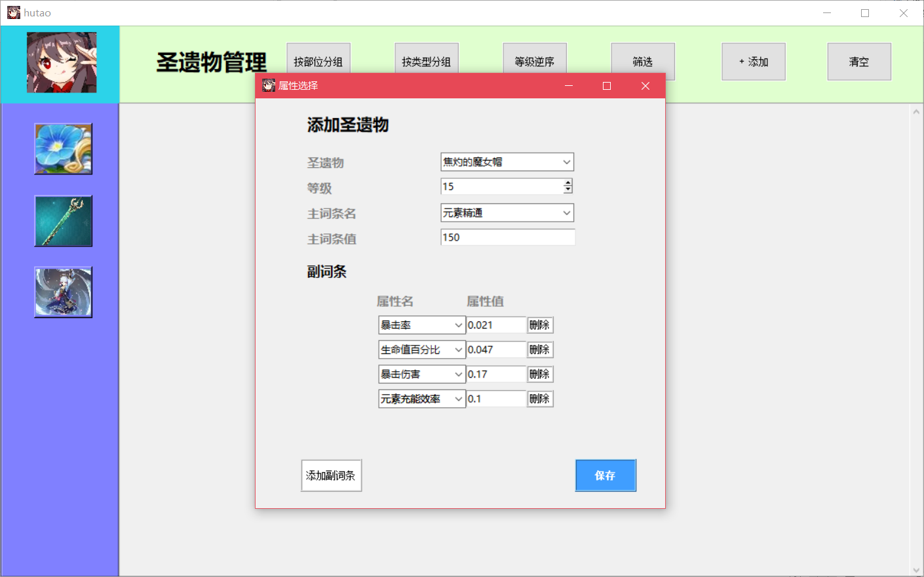Delete the 暴击率 sub-stat row
Viewport: 924px width, 577px height.
pos(540,325)
